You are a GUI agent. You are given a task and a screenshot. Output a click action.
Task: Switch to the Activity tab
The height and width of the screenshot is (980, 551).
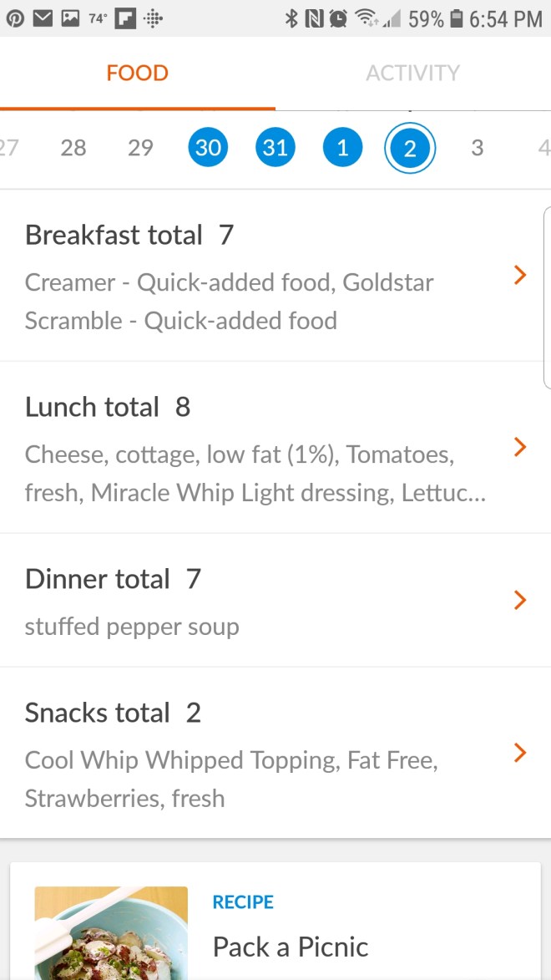[412, 74]
